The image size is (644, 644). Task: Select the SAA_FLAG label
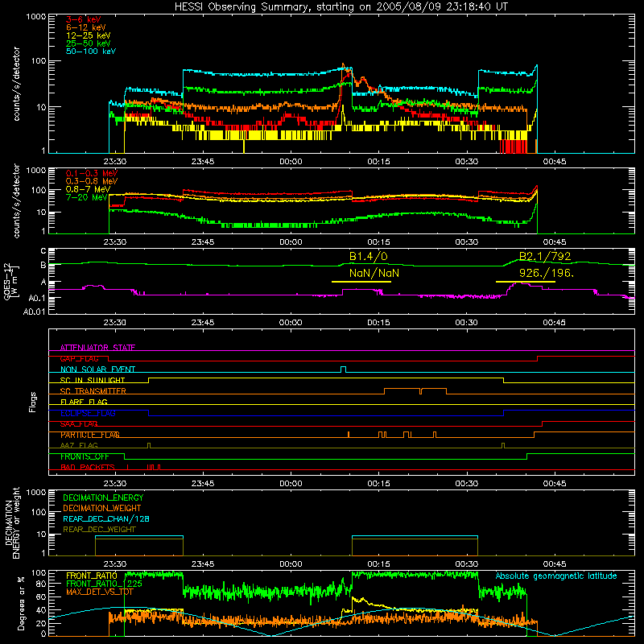point(79,424)
